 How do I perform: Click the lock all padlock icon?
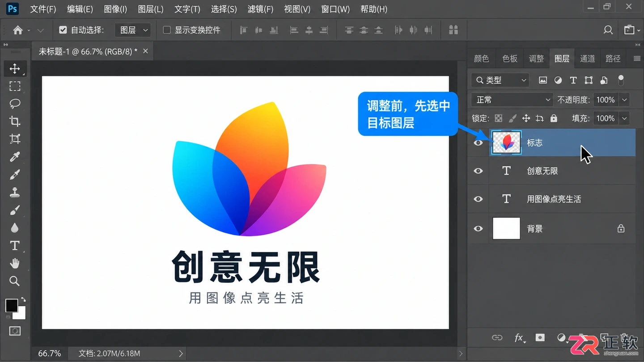[554, 118]
